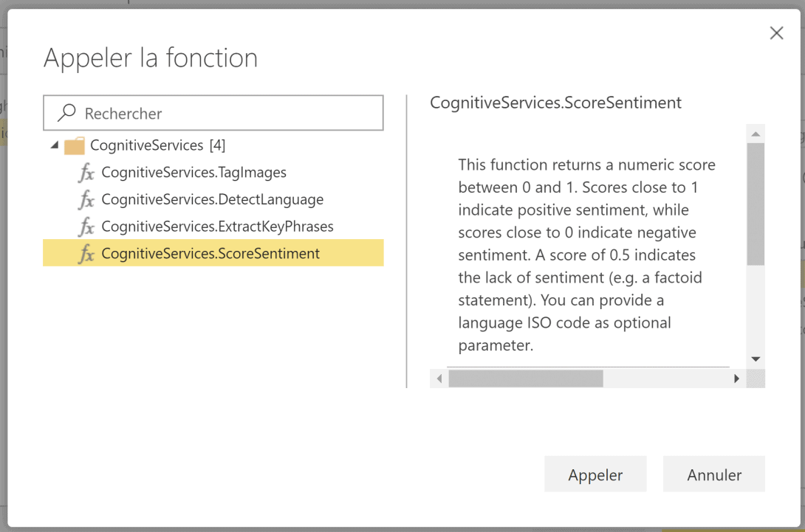Viewport: 805px width, 532px height.
Task: Click the right arrow of the horizontal scrollbar
Action: tap(736, 378)
